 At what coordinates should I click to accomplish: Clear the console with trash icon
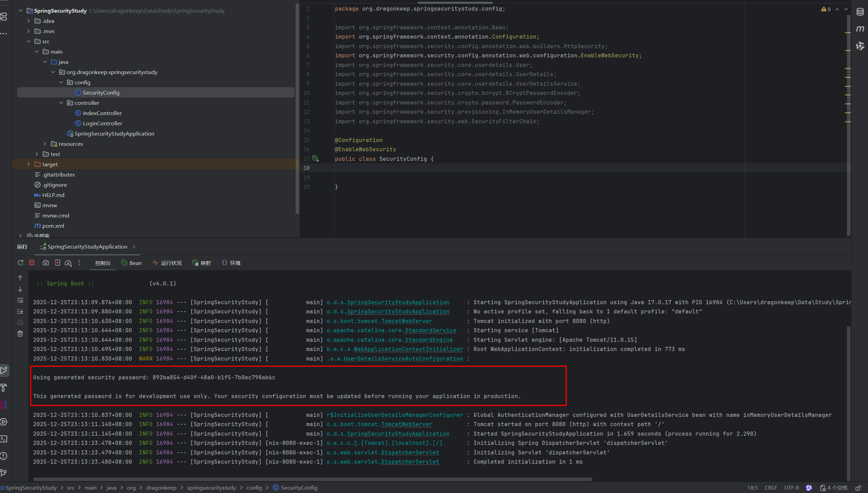pyautogui.click(x=20, y=334)
